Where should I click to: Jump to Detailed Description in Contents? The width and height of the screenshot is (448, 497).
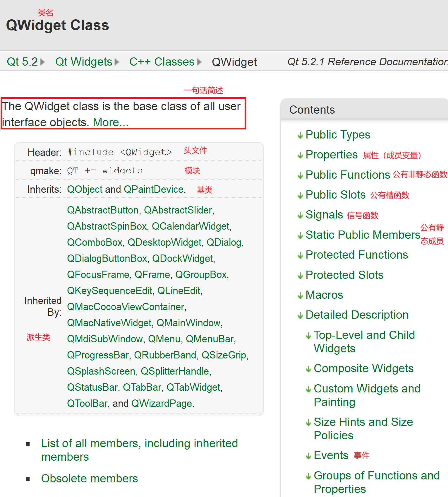coord(357,315)
